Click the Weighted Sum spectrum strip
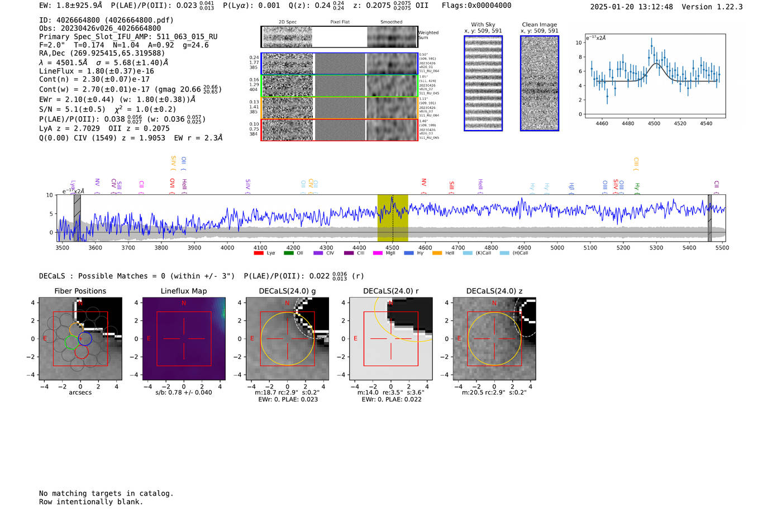Screen dimensions: 782x532 click(340, 37)
